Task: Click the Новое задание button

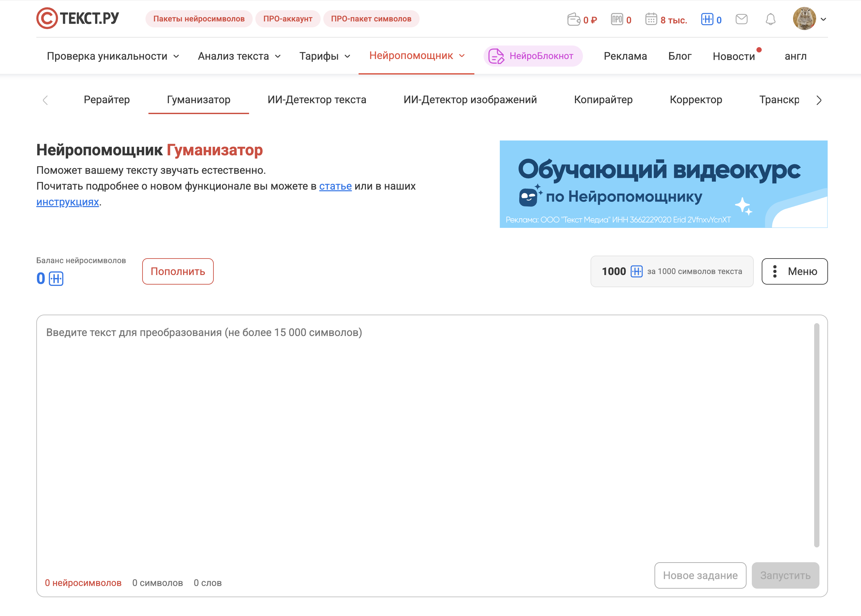Action: pyautogui.click(x=700, y=575)
